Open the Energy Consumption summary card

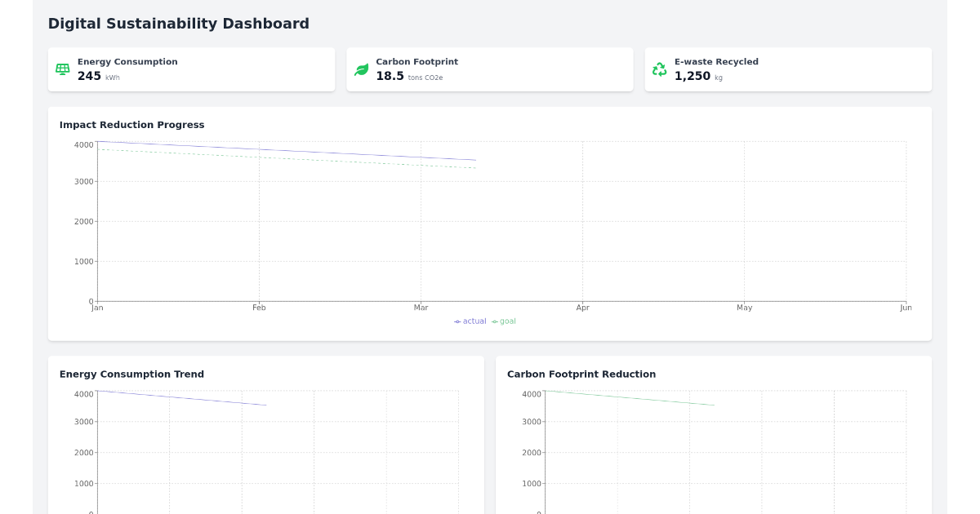coord(191,69)
